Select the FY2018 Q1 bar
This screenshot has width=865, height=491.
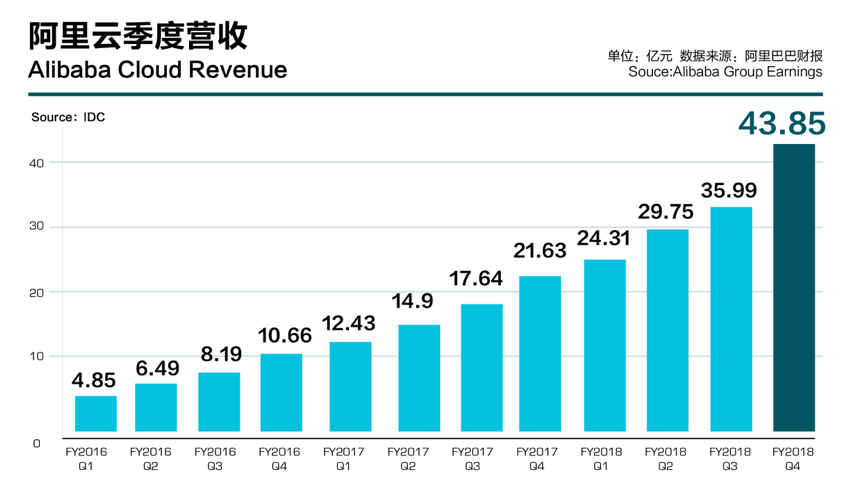click(x=605, y=345)
